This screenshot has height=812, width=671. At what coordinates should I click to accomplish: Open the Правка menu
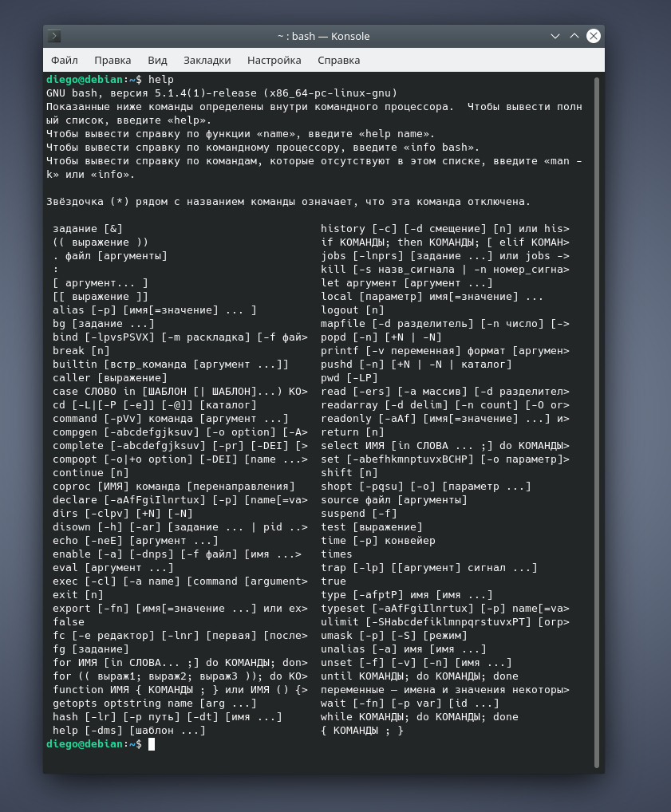point(112,60)
